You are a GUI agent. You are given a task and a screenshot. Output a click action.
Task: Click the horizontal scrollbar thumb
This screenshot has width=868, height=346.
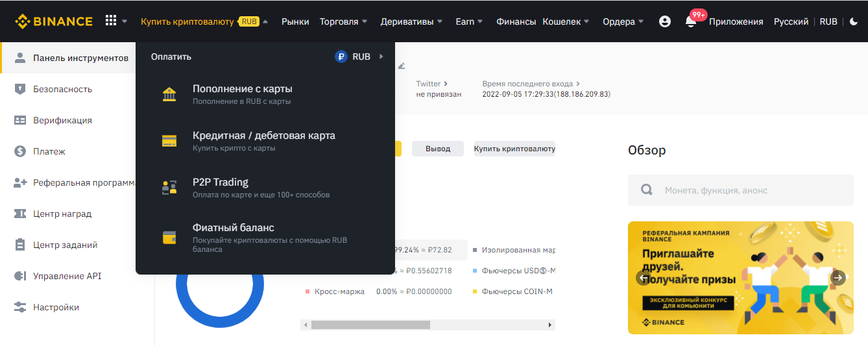pyautogui.click(x=370, y=325)
